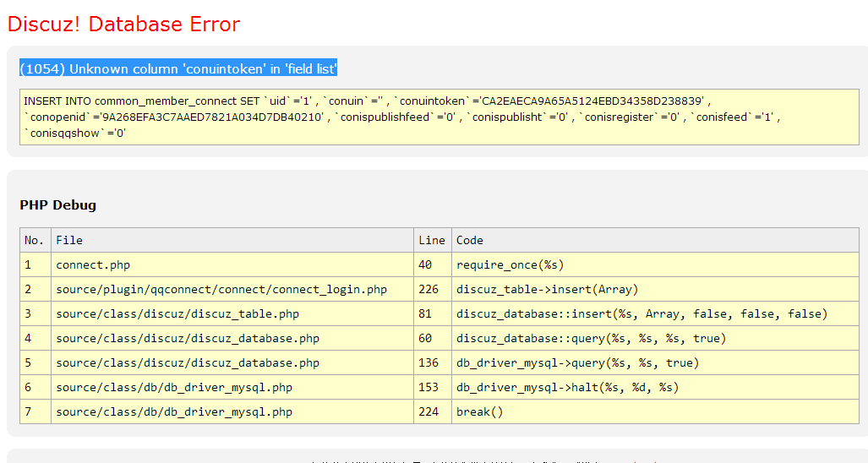Click the line number 226 cell
This screenshot has height=463, width=868.
[x=429, y=289]
